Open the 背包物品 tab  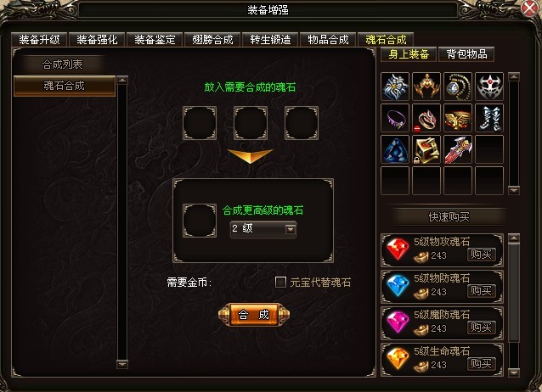pos(466,54)
